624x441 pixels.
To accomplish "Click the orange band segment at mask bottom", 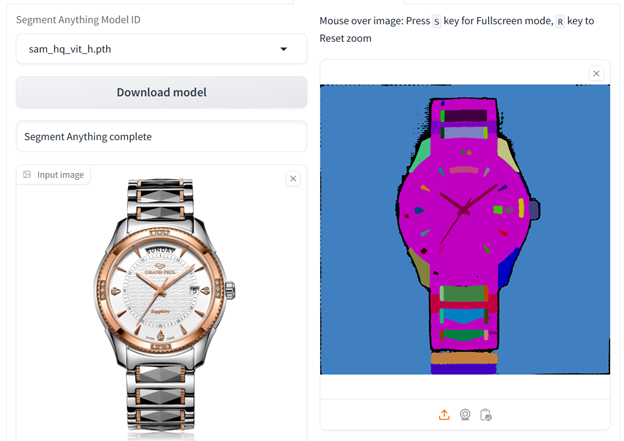I will tap(464, 358).
